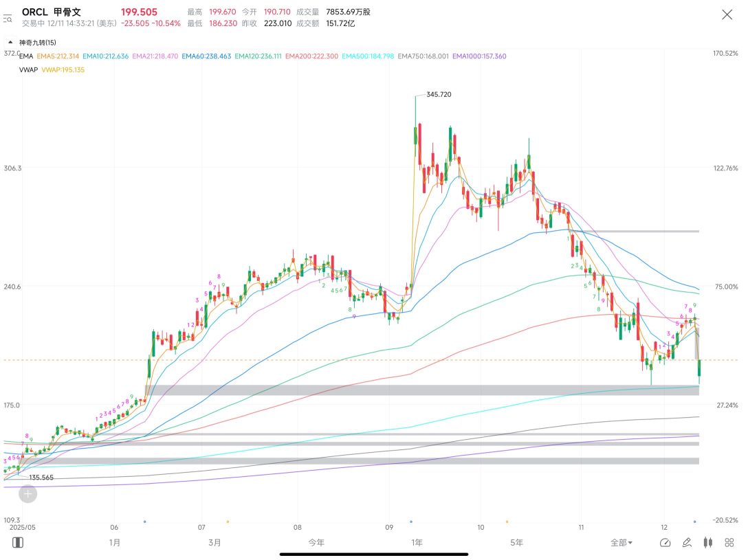748x560 pixels.
Task: Open the 全部 range dropdown
Action: tap(621, 542)
